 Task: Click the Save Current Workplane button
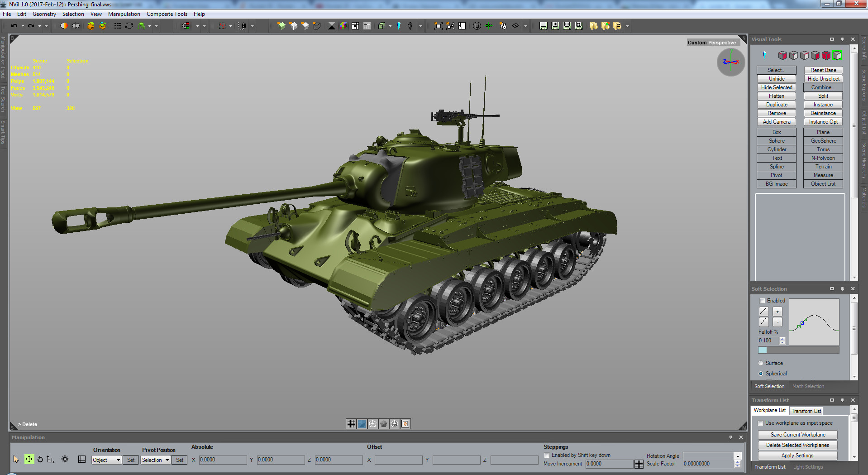pyautogui.click(x=797, y=434)
